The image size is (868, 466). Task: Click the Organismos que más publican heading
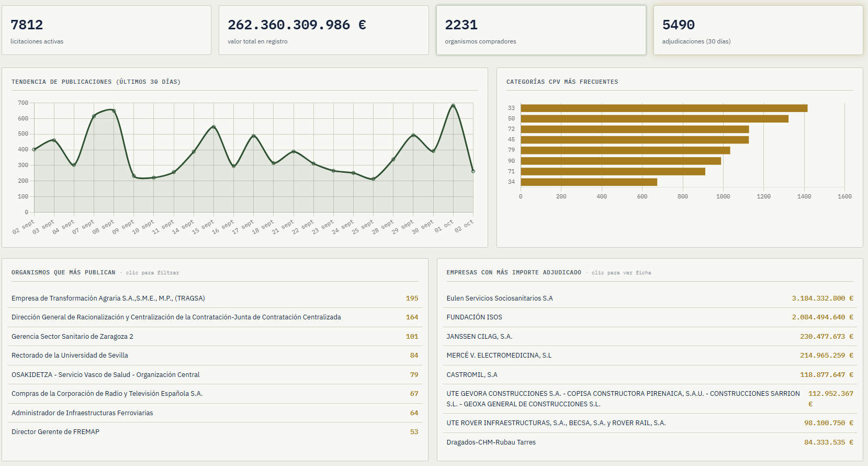pyautogui.click(x=63, y=272)
